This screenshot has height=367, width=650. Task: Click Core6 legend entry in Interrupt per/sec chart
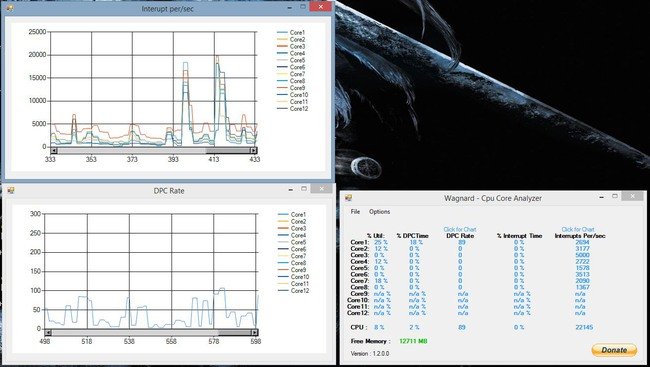point(291,67)
